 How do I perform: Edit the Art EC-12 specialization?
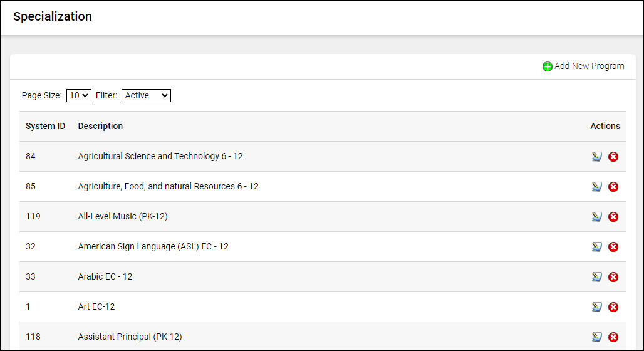597,307
